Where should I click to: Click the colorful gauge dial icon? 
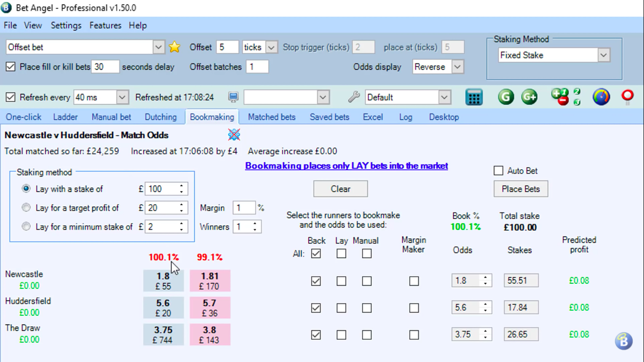pos(601,97)
